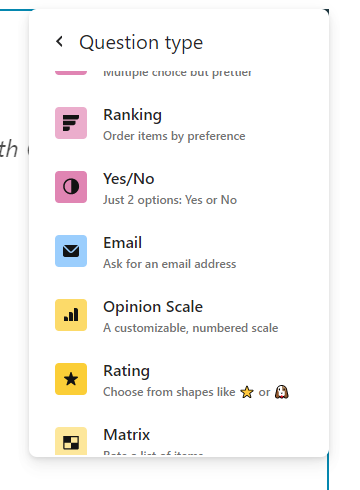This screenshot has width=360, height=490.
Task: Go back using the left chevron arrow
Action: click(60, 42)
